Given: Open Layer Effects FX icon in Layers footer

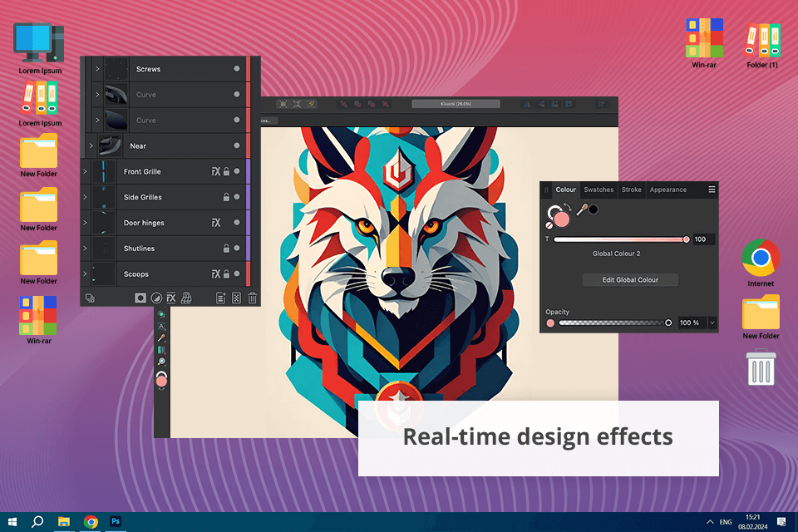Looking at the screenshot, I should (171, 298).
